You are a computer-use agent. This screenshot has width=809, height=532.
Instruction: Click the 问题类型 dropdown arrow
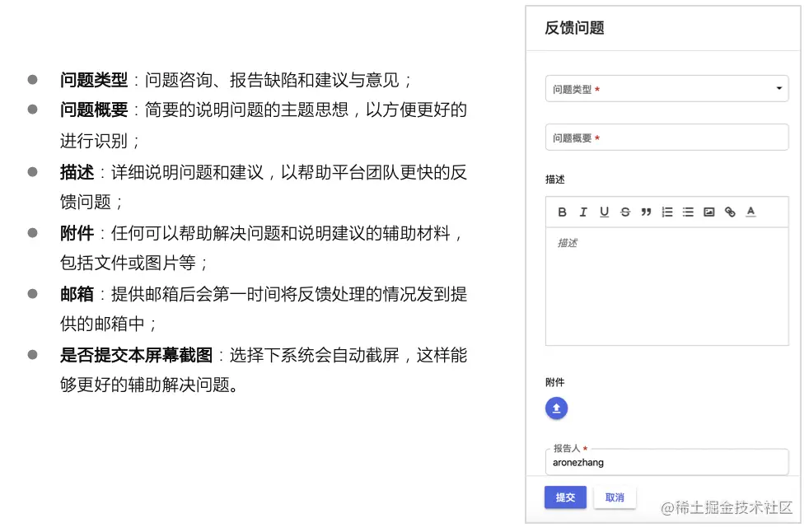(779, 89)
